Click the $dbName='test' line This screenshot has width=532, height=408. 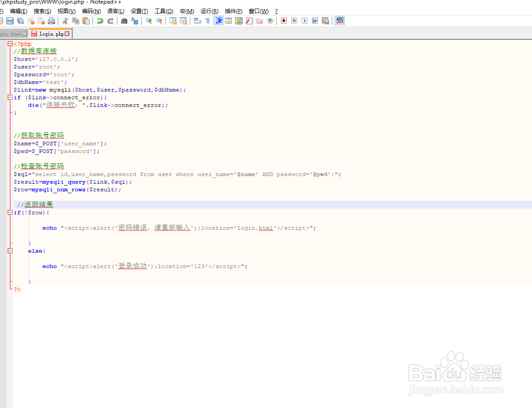pos(41,82)
